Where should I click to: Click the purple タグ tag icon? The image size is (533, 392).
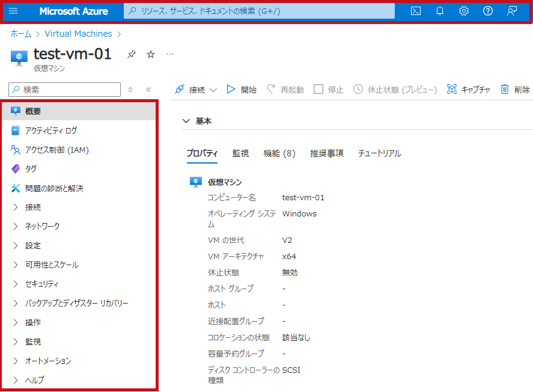[16, 169]
